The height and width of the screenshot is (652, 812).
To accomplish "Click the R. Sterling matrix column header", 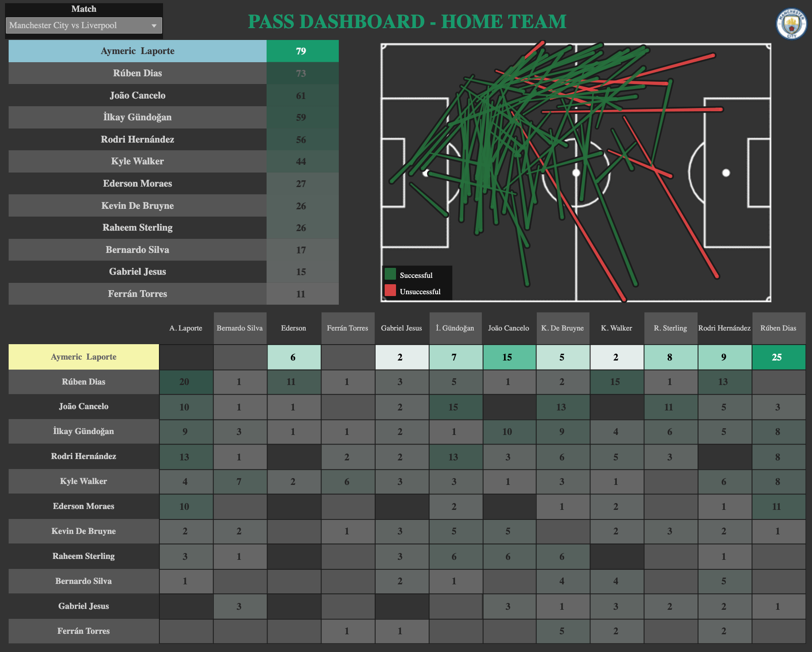I will [670, 328].
